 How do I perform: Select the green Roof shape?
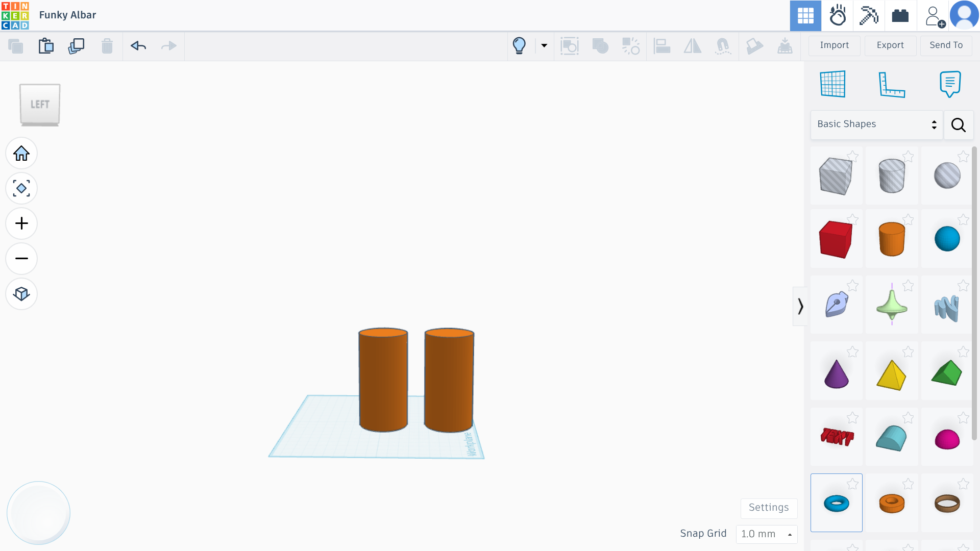tap(947, 374)
